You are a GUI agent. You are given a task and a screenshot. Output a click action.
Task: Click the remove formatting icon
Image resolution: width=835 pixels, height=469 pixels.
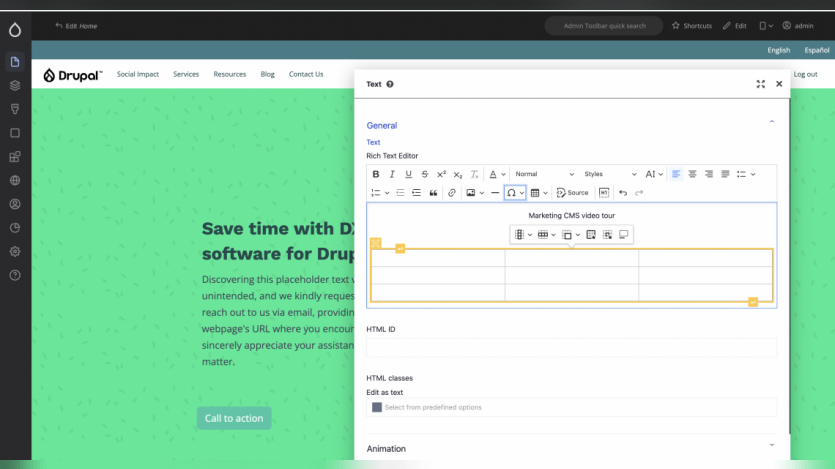(474, 174)
